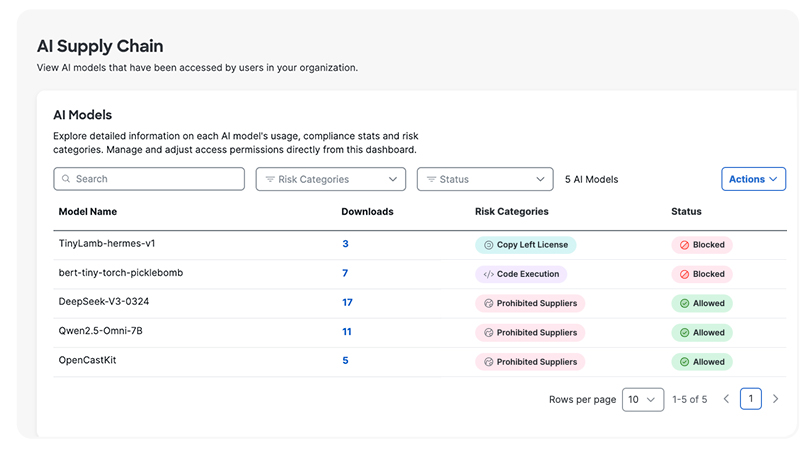
Task: Go to the next page arrow
Action: [775, 399]
